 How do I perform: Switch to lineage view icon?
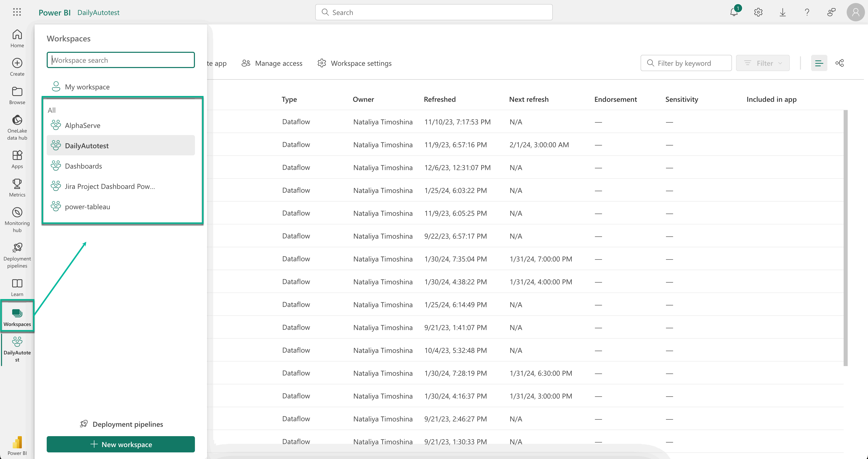pyautogui.click(x=839, y=63)
